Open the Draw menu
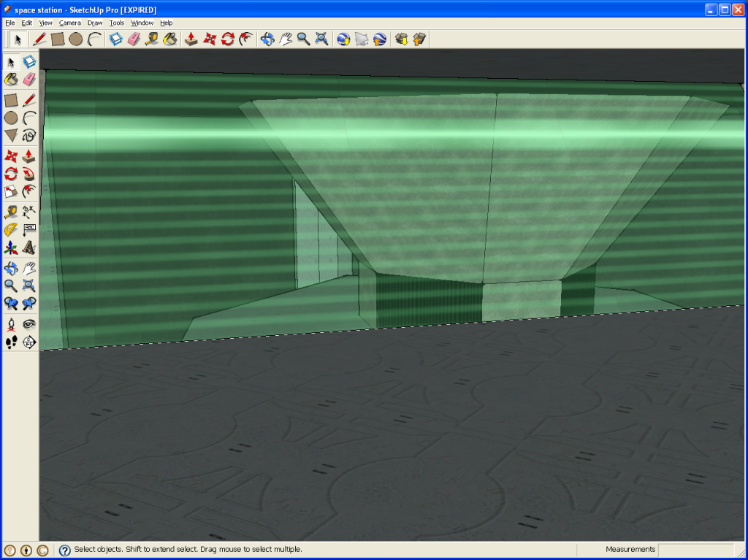Screen dimensions: 748x560 [x=95, y=23]
